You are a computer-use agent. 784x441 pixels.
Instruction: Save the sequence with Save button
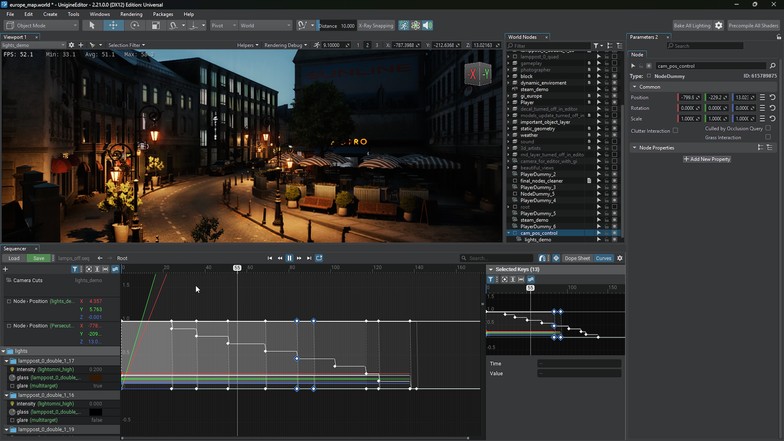point(38,258)
